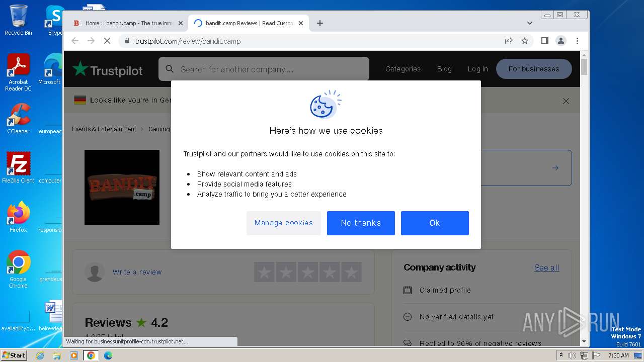Select the bandit.camp Reviews tab
644x362 pixels.
coord(249,23)
